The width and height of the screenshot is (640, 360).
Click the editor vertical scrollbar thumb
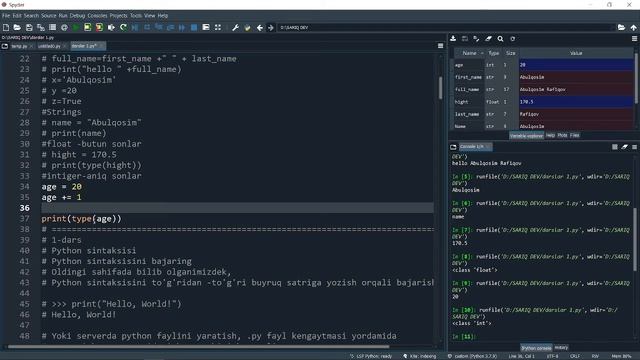(x=440, y=88)
